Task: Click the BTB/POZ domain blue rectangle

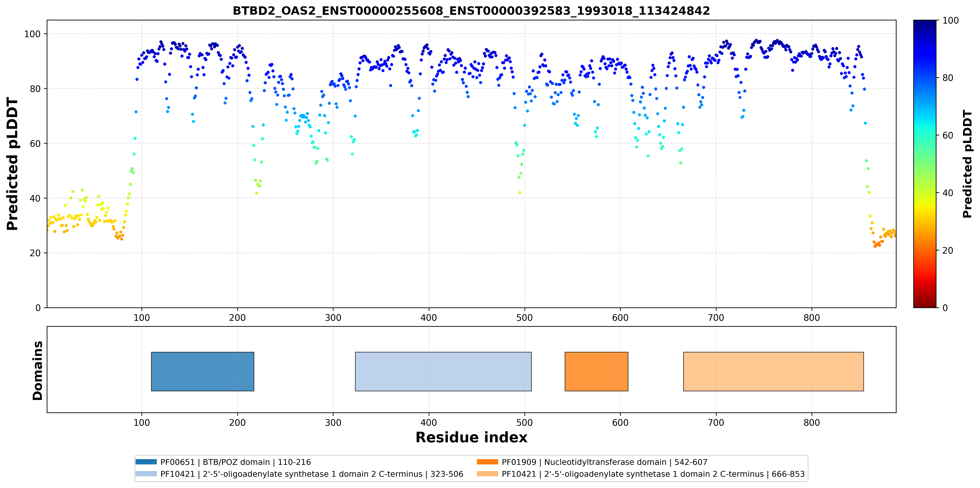Action: tap(202, 371)
